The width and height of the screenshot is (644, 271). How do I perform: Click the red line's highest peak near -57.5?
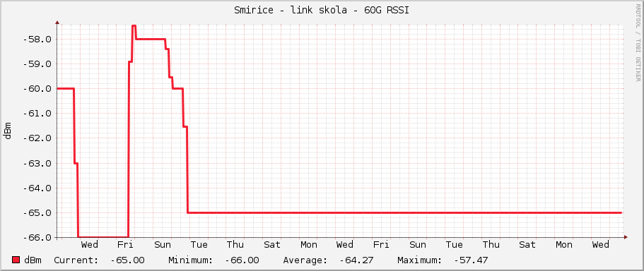point(134,25)
